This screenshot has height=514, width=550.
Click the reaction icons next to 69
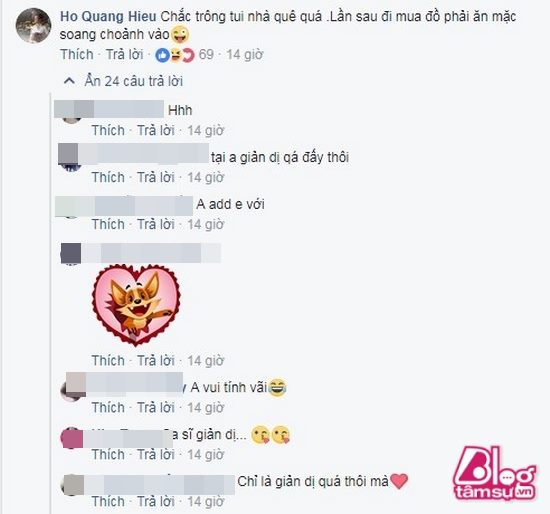point(175,55)
